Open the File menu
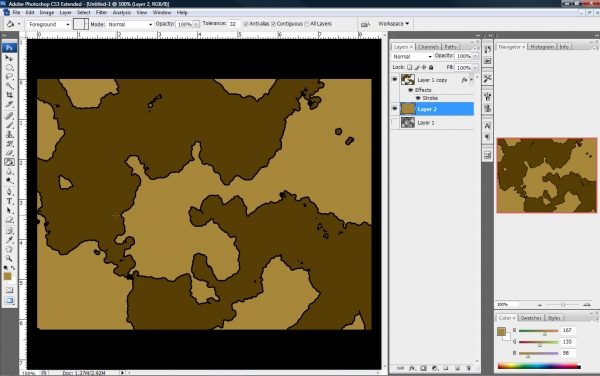Screen dimensions: 600x376 click(16, 13)
